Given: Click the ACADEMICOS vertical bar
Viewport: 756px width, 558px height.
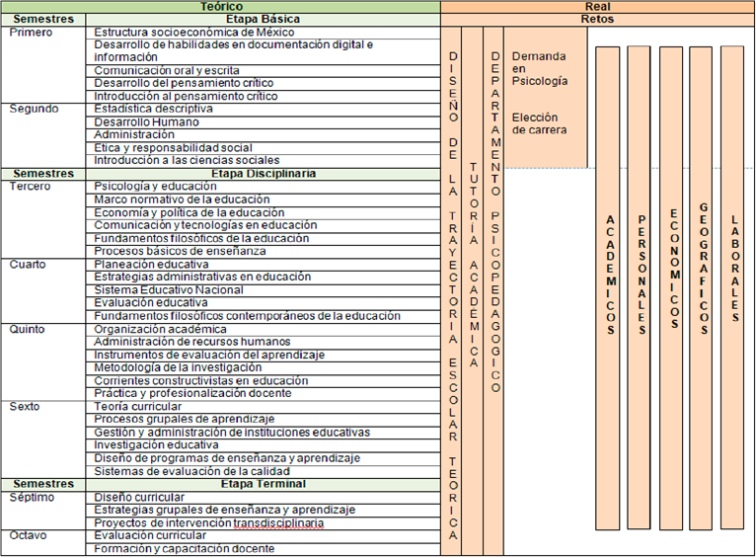Looking at the screenshot, I should point(609,286).
